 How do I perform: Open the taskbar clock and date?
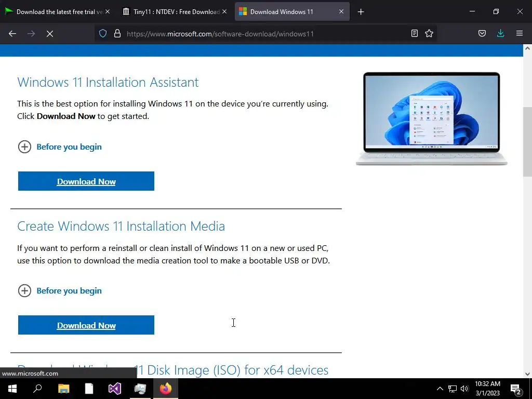(x=487, y=389)
